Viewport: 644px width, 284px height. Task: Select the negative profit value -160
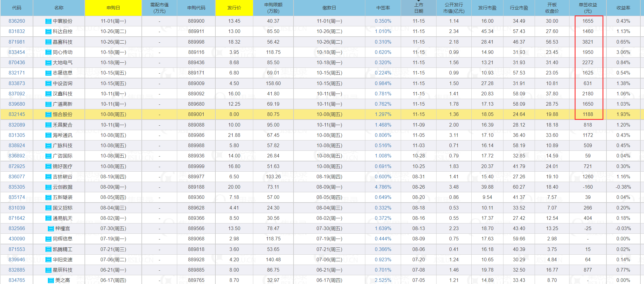588,187
